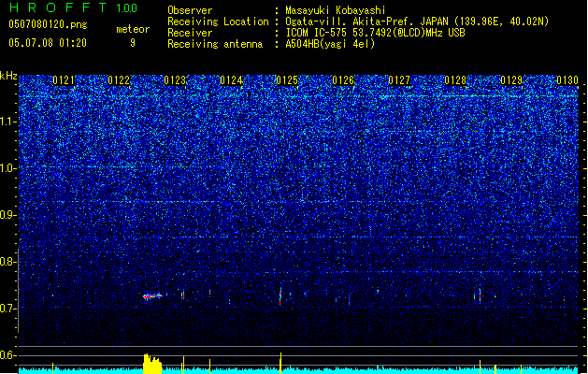This screenshot has height=374, width=588.
Task: Click the 0127 time marker
Action: pos(399,80)
